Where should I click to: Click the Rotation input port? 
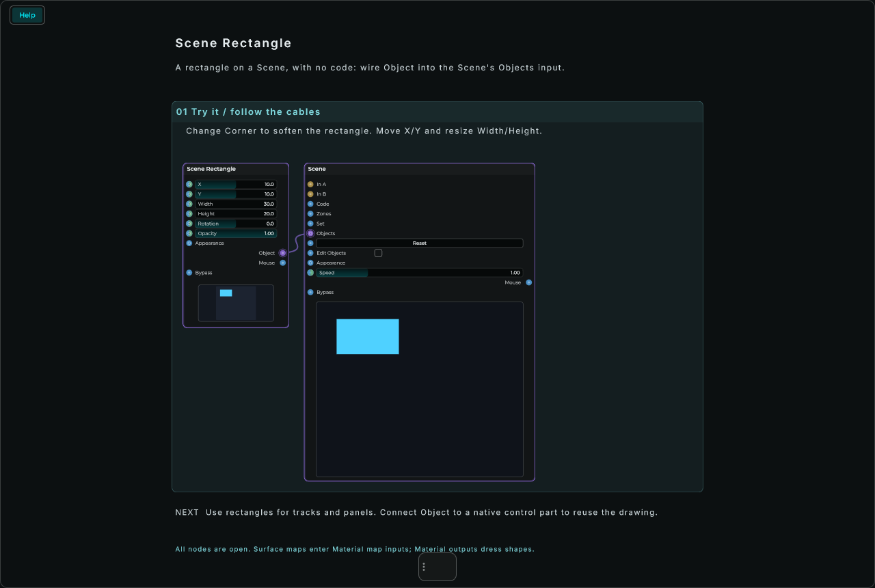(x=189, y=224)
